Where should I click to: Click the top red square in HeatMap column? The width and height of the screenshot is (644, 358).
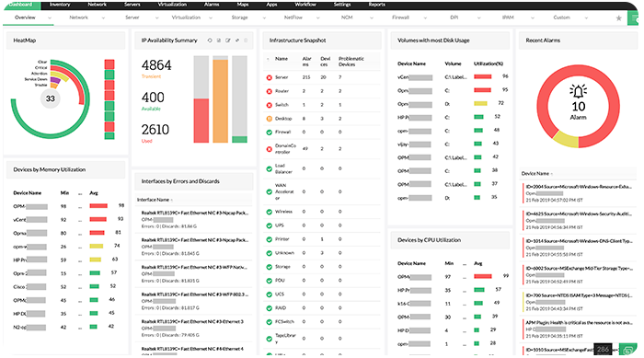(109, 64)
